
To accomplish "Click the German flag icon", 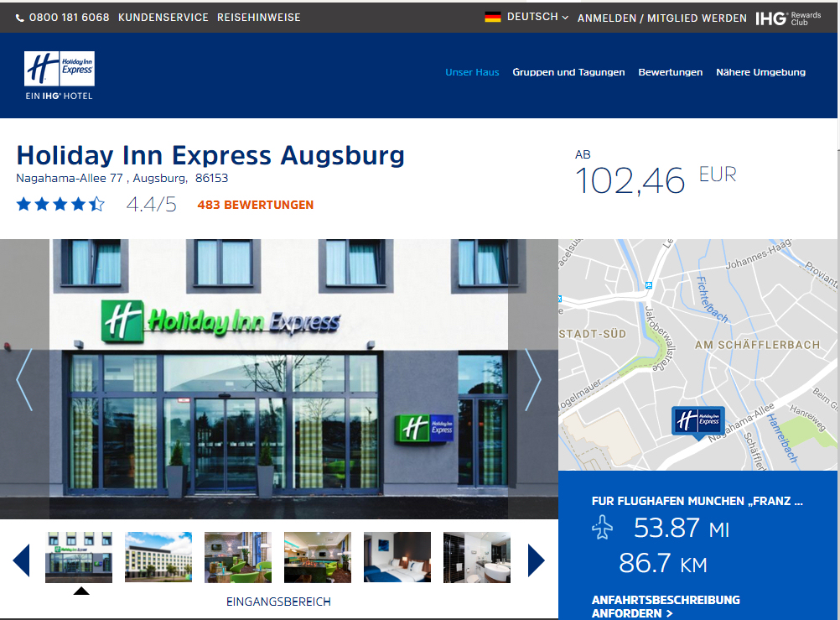I will coord(492,17).
